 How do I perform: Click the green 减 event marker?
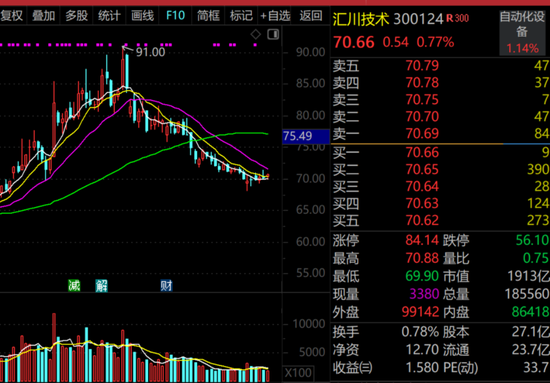74,285
